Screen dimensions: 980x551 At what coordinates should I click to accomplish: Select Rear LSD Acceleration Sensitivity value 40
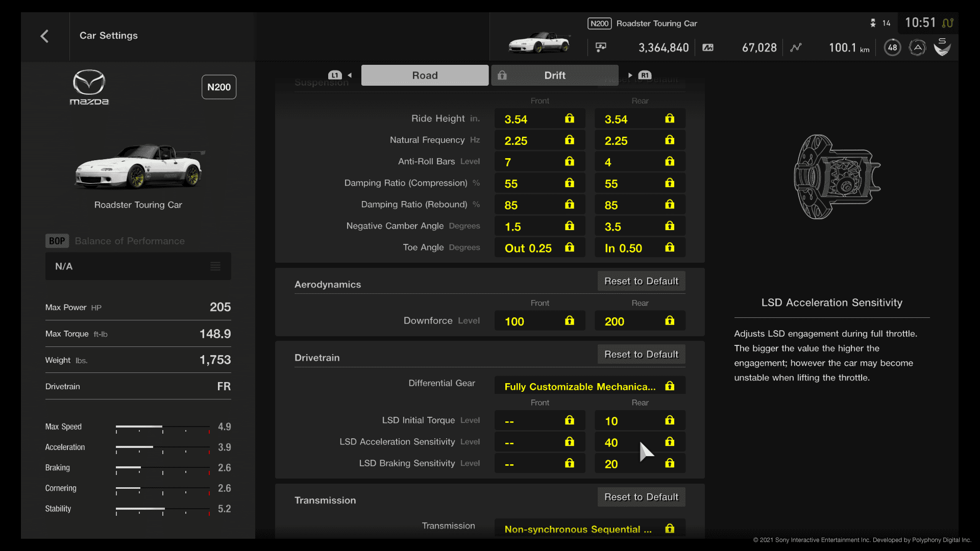[x=611, y=442]
